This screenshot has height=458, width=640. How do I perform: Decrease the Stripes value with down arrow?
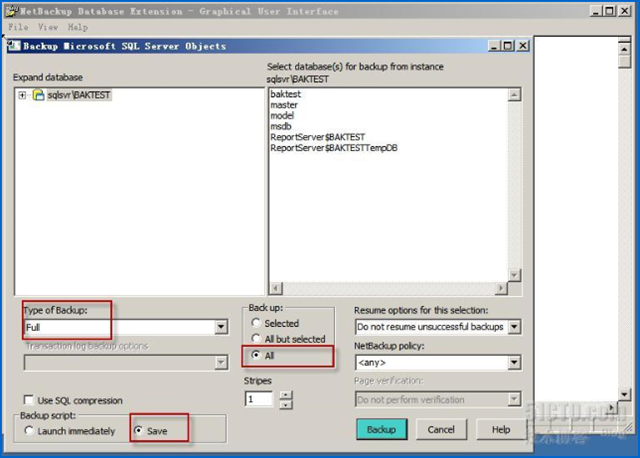click(286, 404)
